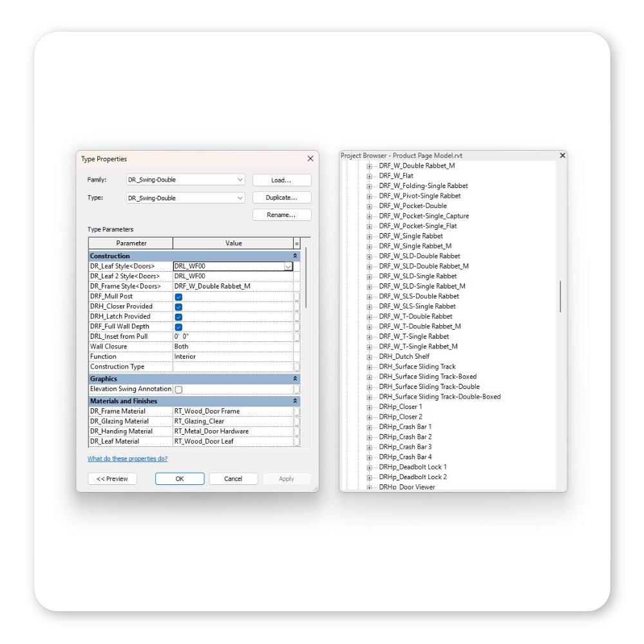Expand the DRF_W_Flat tree node

tap(369, 176)
